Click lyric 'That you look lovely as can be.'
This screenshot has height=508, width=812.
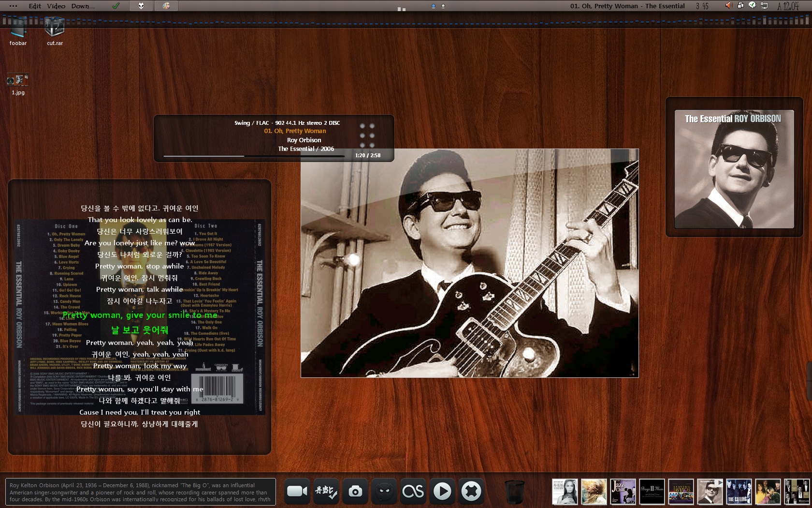pyautogui.click(x=140, y=220)
